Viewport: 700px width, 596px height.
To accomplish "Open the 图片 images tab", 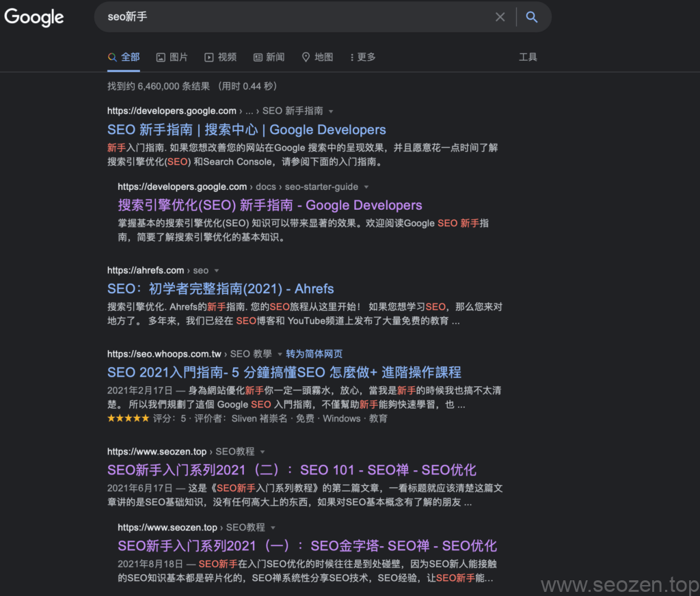I will (x=172, y=57).
